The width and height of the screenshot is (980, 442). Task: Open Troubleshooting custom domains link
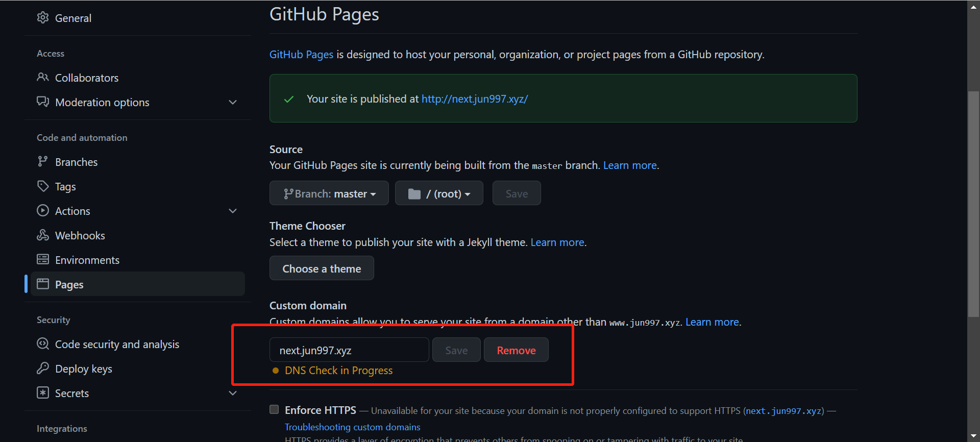pos(352,427)
